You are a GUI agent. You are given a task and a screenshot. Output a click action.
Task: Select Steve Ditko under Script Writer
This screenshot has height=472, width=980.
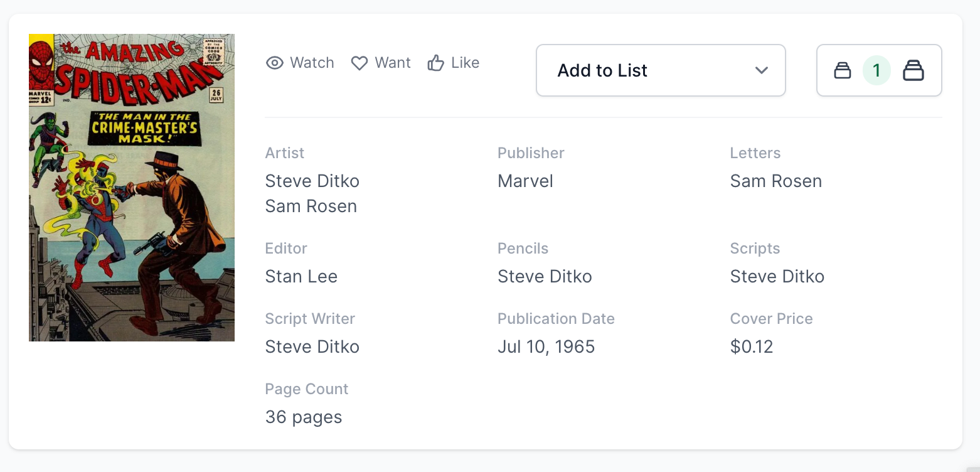(312, 346)
